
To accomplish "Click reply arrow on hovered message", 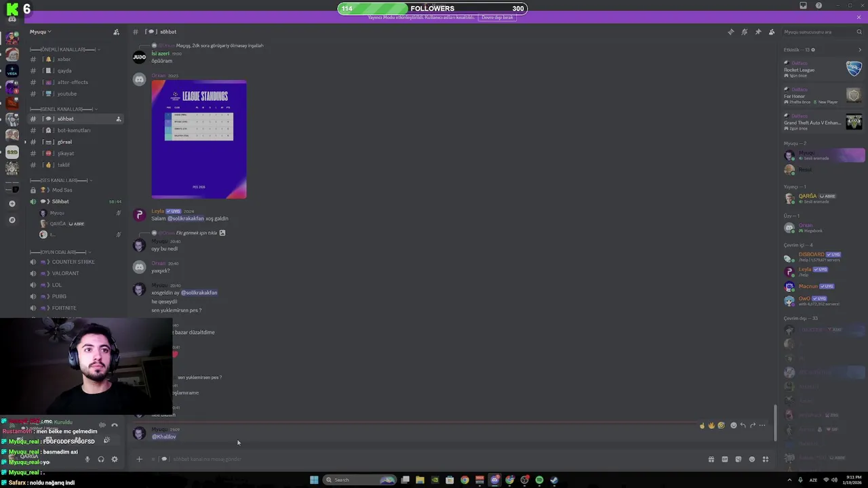I will click(743, 426).
